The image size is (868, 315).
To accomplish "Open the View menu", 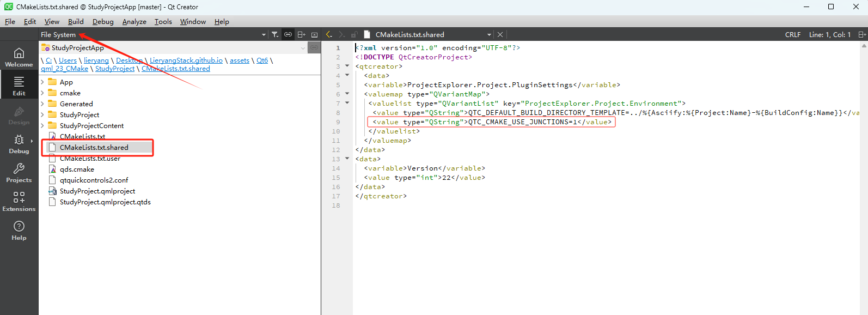I will (52, 22).
